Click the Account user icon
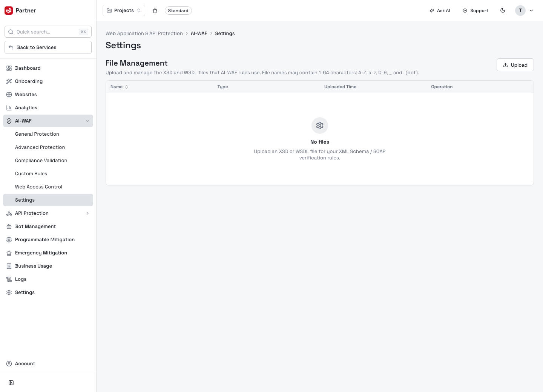543x392 pixels. click(9, 364)
